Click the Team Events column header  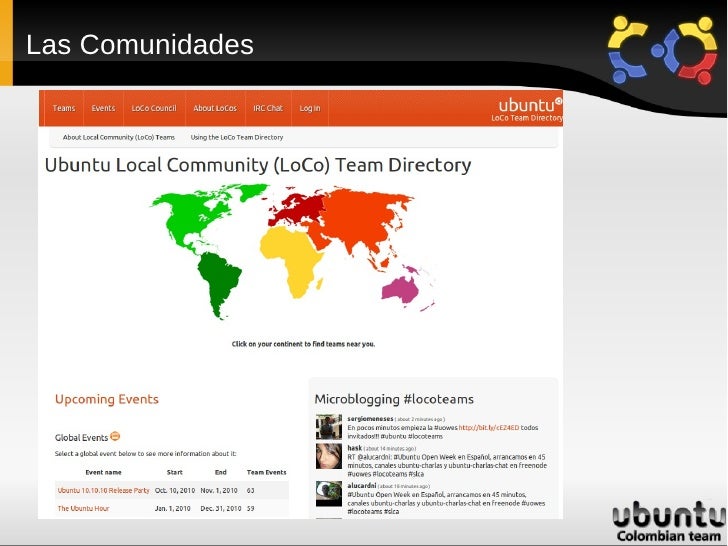[x=266, y=472]
